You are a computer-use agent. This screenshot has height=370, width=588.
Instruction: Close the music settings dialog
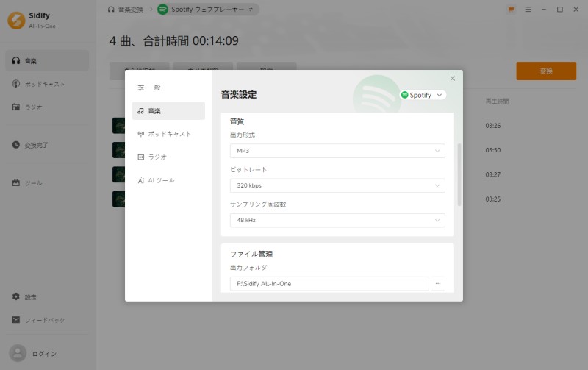point(453,79)
